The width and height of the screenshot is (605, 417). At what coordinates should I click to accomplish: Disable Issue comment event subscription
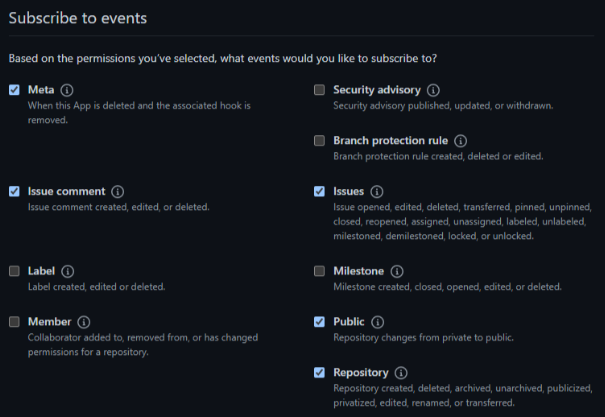point(14,191)
